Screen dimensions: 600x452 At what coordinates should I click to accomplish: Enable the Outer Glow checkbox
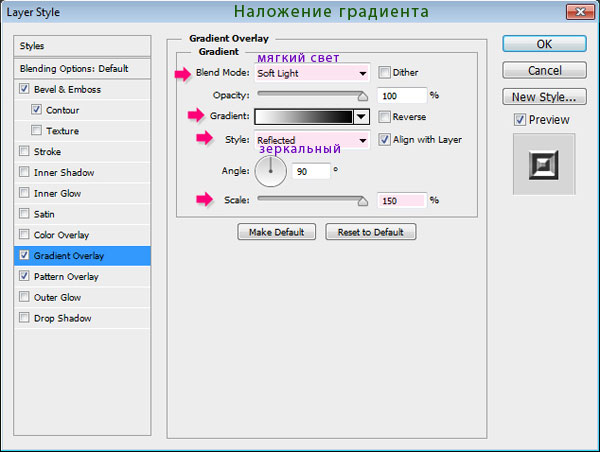click(24, 297)
